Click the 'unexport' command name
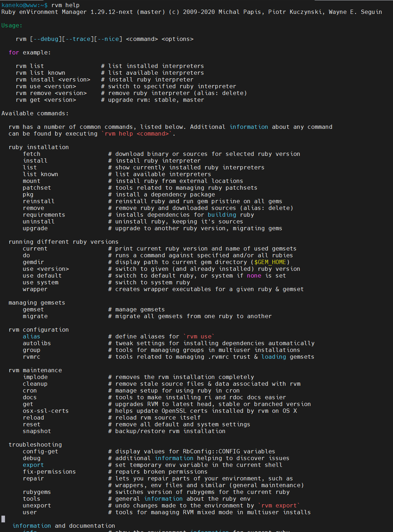The height and width of the screenshot is (532, 393). click(x=37, y=506)
